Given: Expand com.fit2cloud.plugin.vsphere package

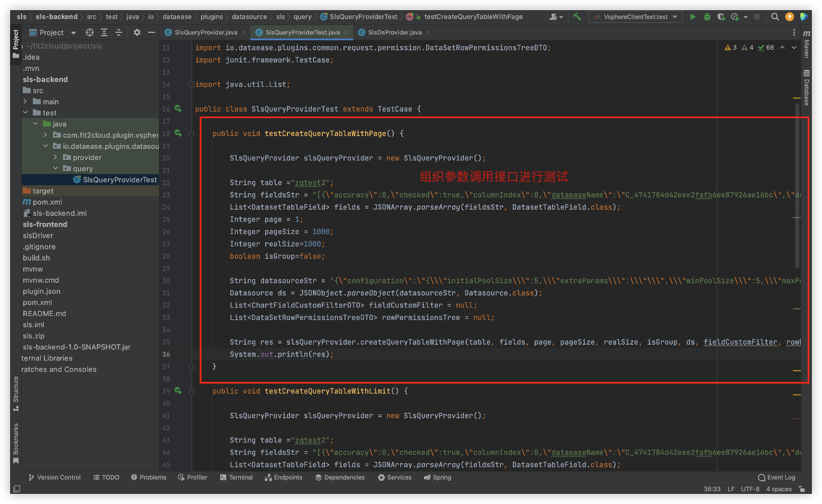Looking at the screenshot, I should tap(45, 134).
